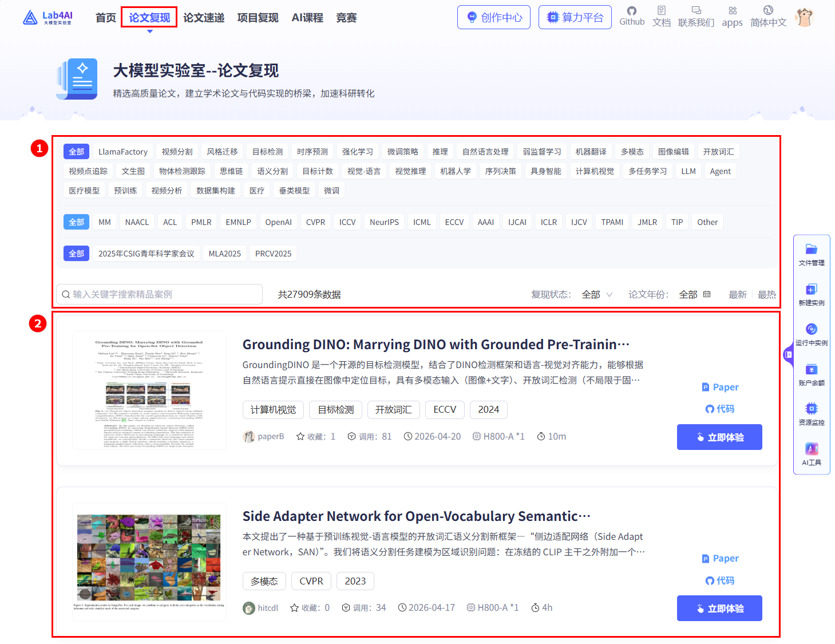Click the 计算机视觉 tag on Grounding DINO
Viewport: 835px width, 644px height.
click(274, 409)
